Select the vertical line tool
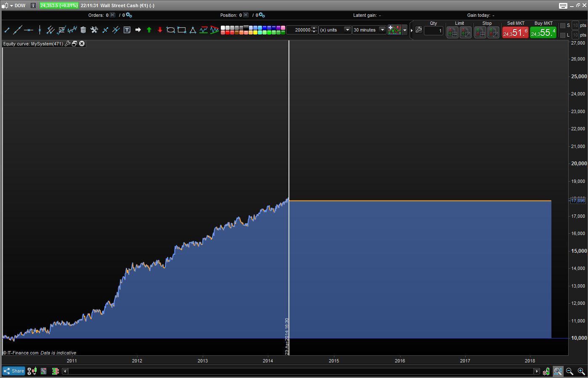Screen dimensions: 588x378 click(x=40, y=30)
